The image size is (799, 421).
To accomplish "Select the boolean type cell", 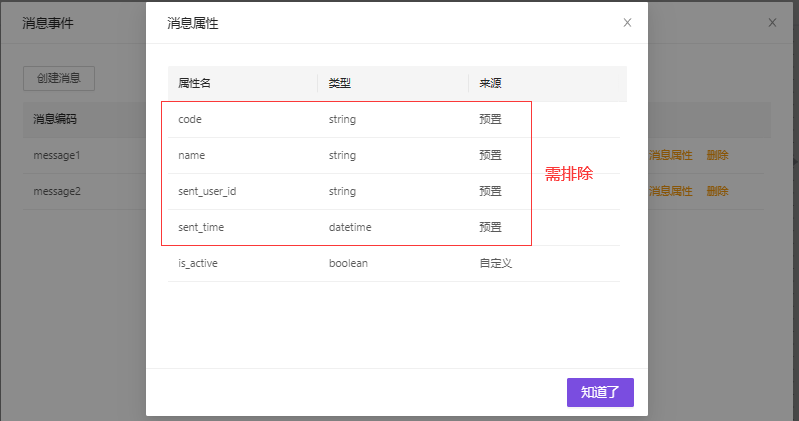I will pos(348,263).
